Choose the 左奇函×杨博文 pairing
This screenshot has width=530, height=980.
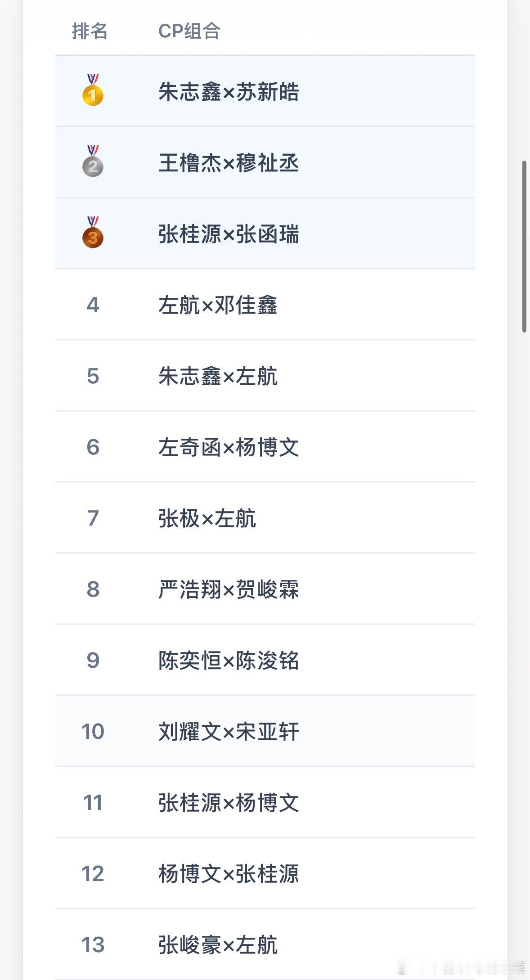265,447
